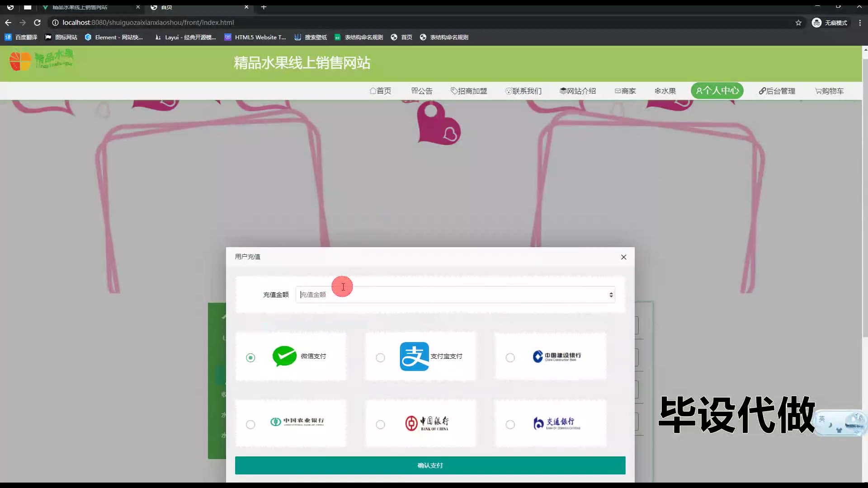Click the Agricultural Bank of China logo
Image resolution: width=868 pixels, height=488 pixels.
[297, 422]
